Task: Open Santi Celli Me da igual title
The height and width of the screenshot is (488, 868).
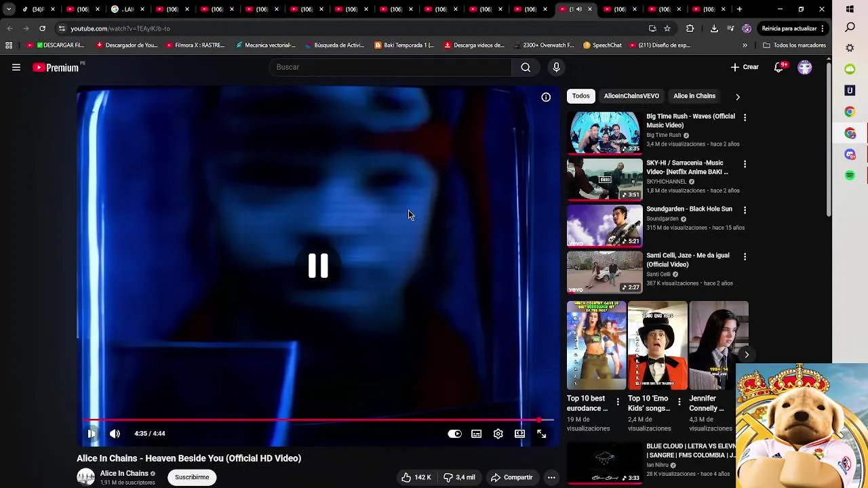Action: click(688, 260)
